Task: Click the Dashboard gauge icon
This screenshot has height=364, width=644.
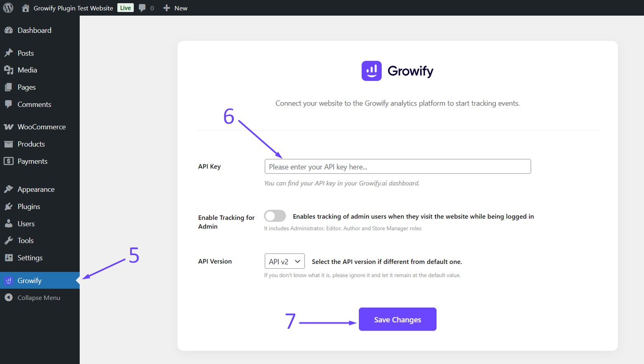Action: tap(8, 31)
